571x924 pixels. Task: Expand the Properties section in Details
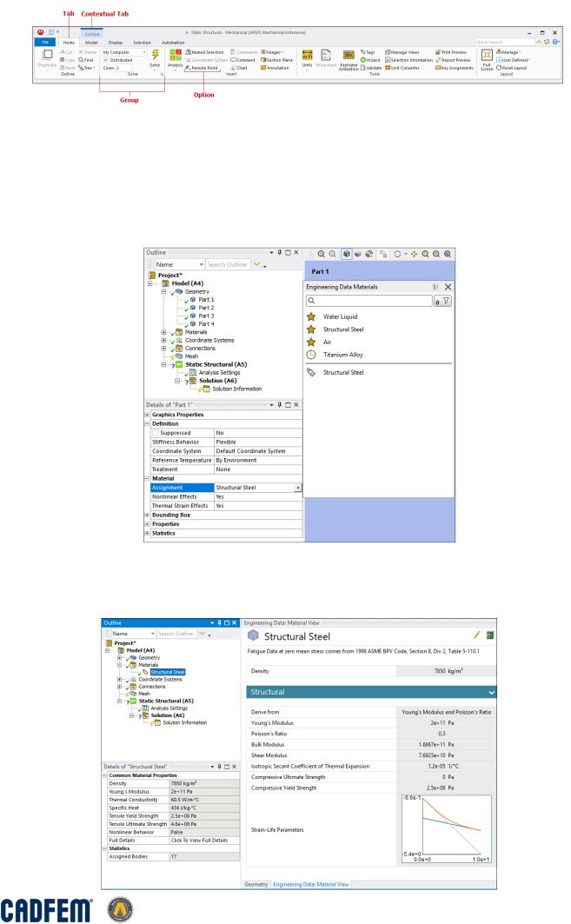(148, 524)
